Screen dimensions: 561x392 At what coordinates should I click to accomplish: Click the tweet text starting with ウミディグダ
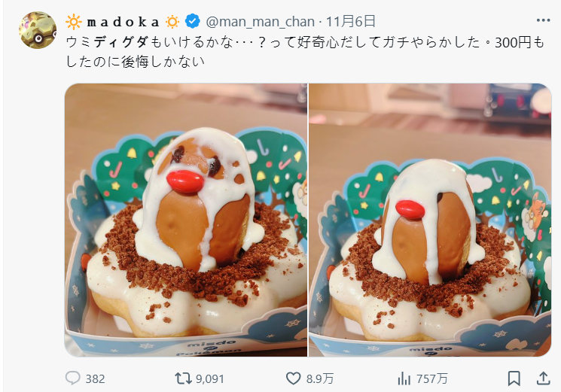[x=305, y=52]
